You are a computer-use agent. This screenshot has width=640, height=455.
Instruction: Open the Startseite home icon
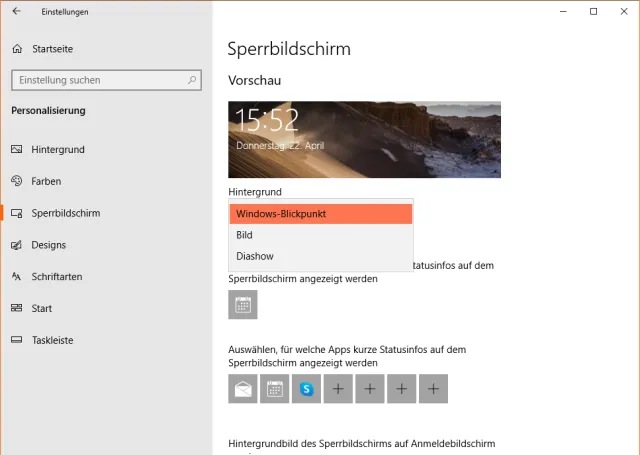pos(17,49)
